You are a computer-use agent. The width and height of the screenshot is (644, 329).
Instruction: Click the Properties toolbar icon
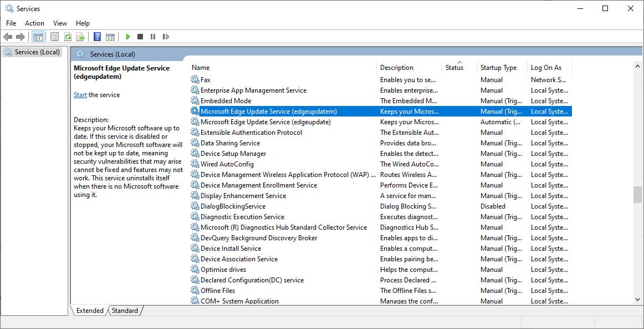pyautogui.click(x=54, y=37)
